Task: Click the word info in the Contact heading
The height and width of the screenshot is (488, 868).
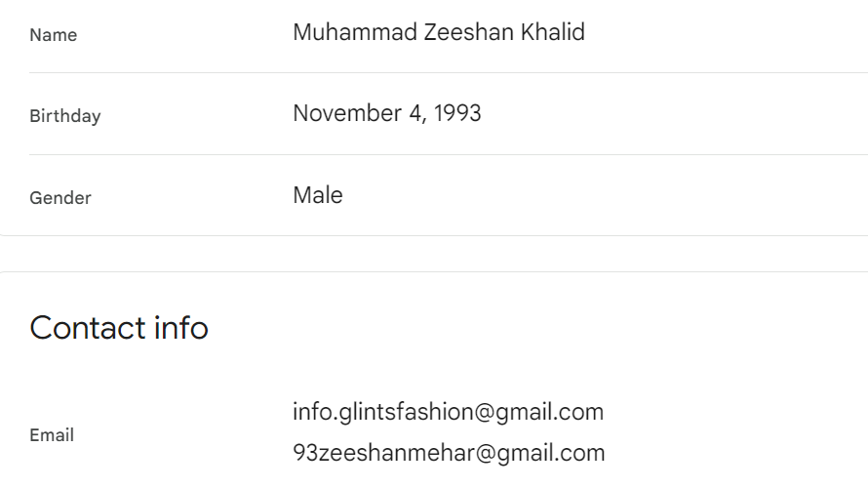Action: [180, 328]
